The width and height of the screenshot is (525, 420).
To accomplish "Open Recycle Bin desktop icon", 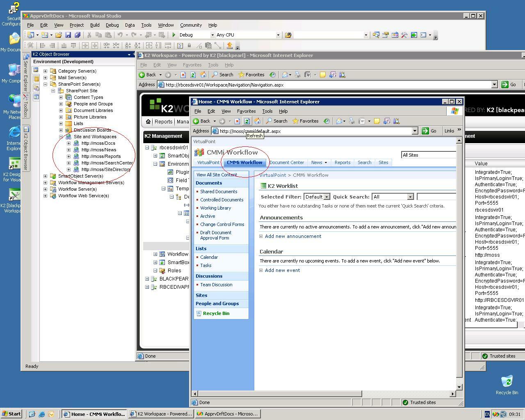I will [507, 385].
